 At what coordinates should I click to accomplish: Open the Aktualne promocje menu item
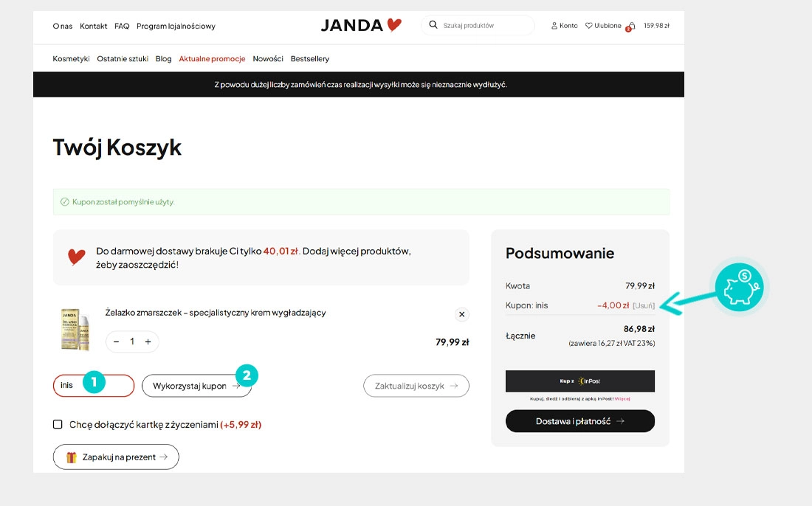212,58
